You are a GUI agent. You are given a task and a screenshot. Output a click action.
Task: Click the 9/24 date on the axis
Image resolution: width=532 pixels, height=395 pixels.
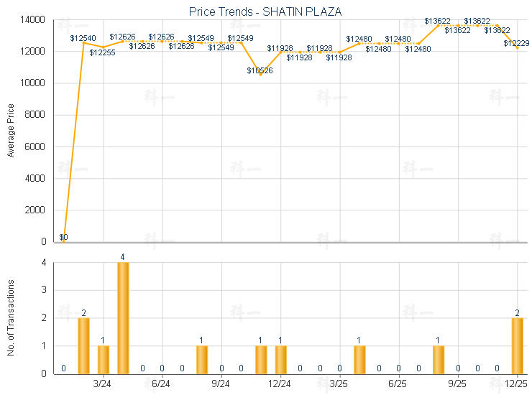[x=221, y=384]
